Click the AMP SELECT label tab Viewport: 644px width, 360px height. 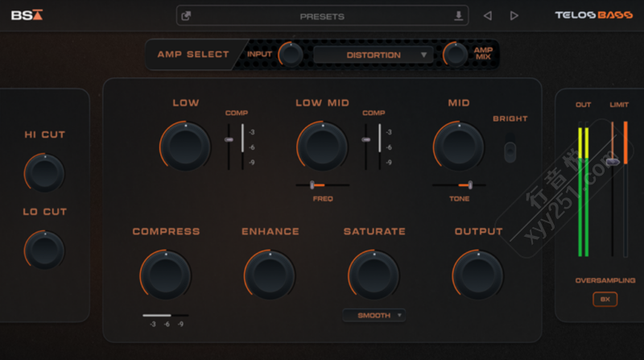pyautogui.click(x=193, y=54)
